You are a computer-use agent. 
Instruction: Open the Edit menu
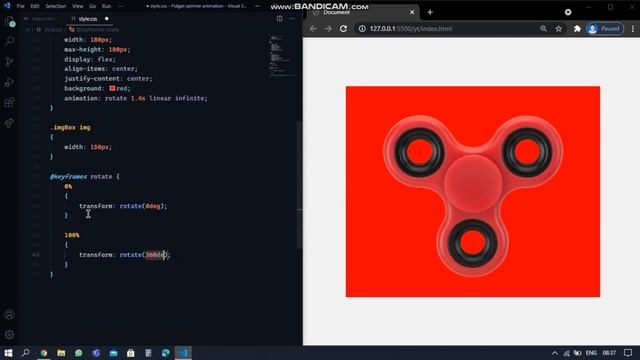(35, 6)
